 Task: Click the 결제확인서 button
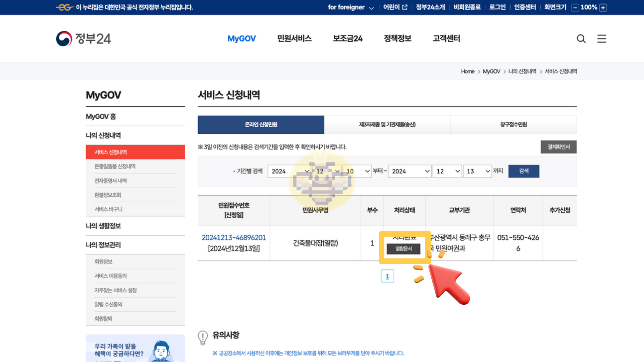[558, 147]
